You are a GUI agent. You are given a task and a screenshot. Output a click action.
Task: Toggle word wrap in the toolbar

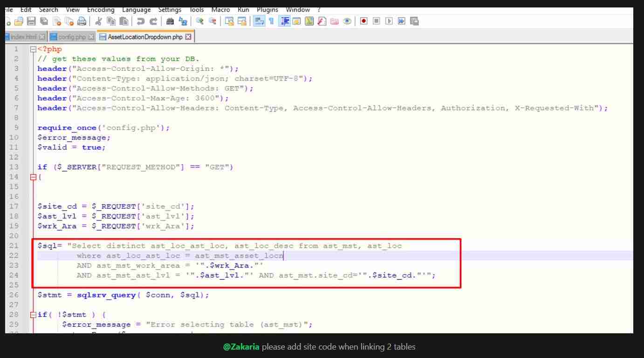tap(259, 21)
